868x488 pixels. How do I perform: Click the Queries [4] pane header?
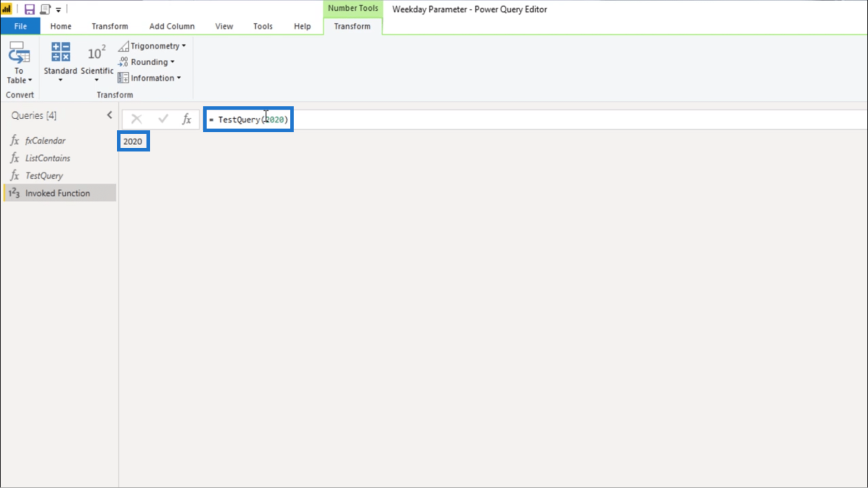click(x=34, y=116)
